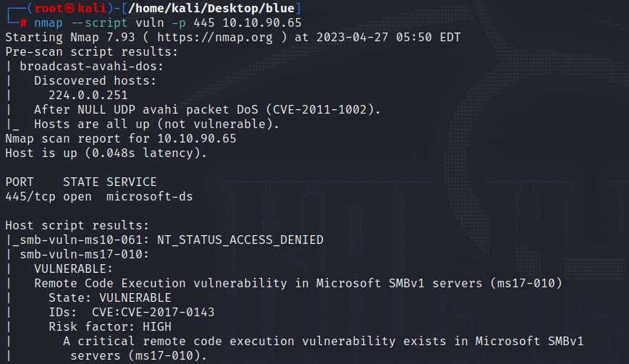The image size is (629, 364).
Task: Click the https://nmap.org URL
Action: [x=215, y=38]
